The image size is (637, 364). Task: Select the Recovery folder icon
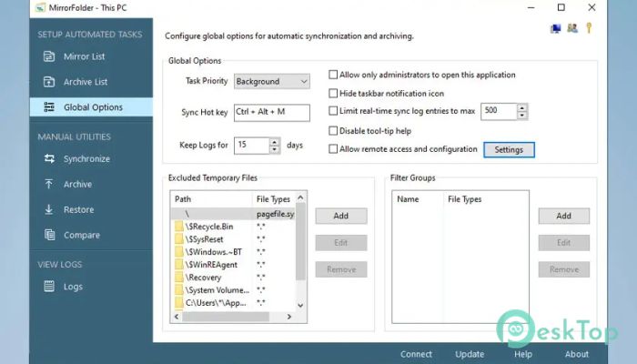(178, 278)
